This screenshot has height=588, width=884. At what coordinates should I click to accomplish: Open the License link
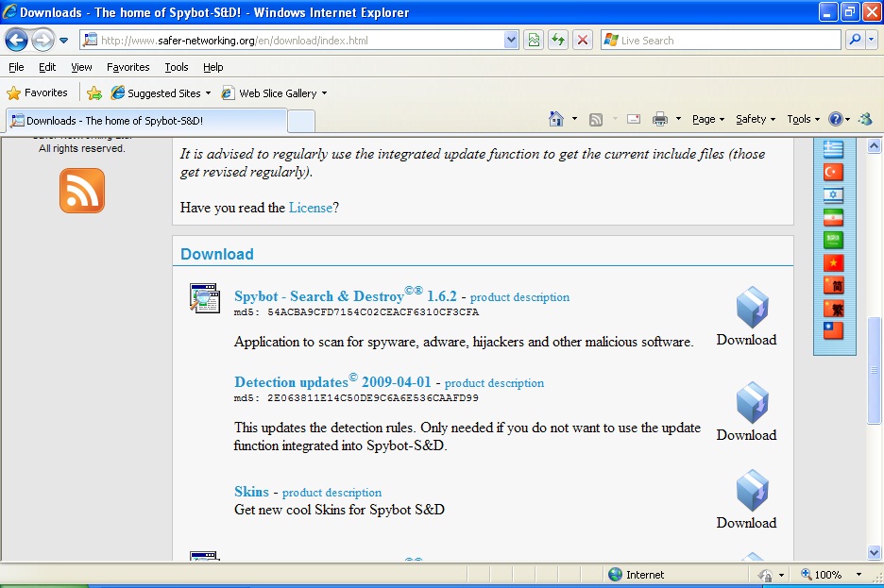coord(310,208)
